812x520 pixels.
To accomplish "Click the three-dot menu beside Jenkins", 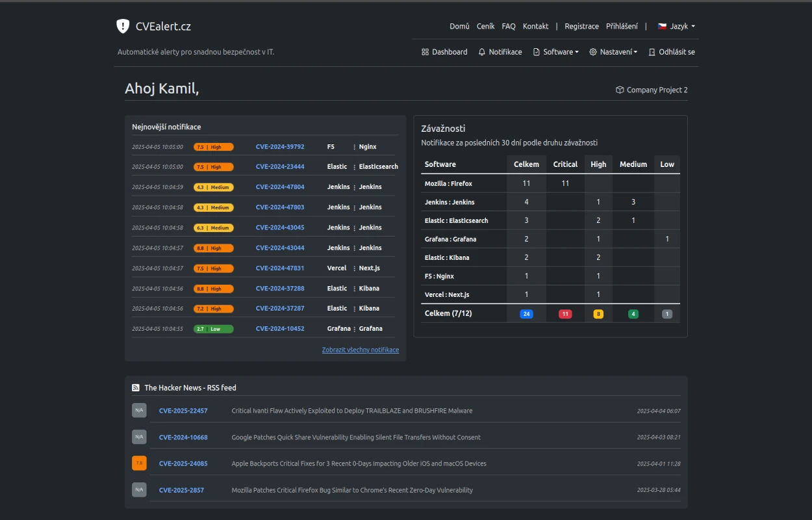I will (x=353, y=187).
